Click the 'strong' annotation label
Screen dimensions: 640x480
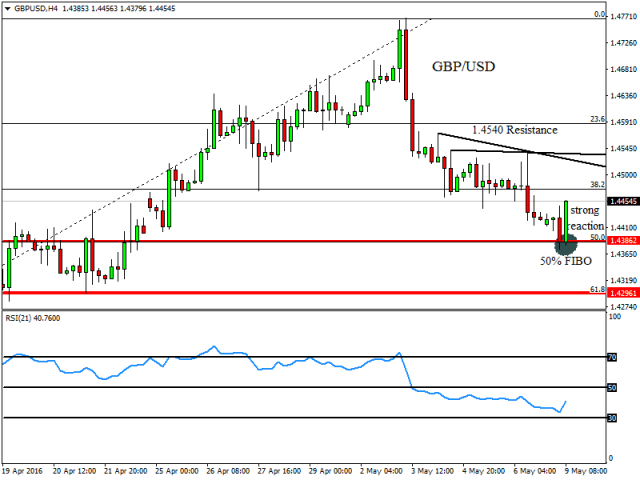click(x=584, y=211)
